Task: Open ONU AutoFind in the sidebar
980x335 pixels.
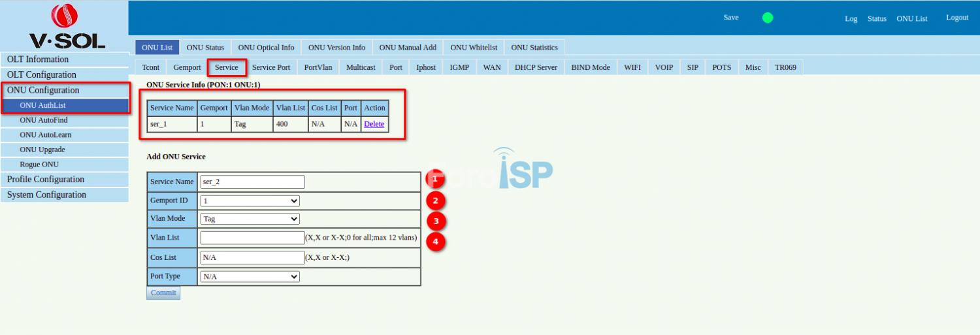Action: click(x=44, y=120)
